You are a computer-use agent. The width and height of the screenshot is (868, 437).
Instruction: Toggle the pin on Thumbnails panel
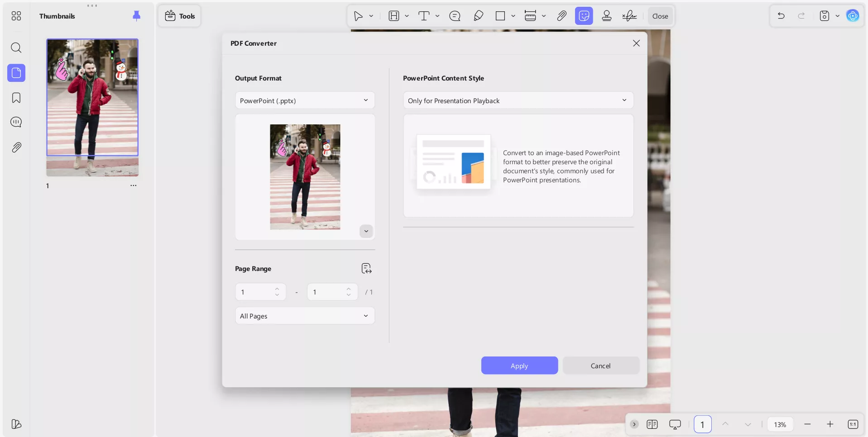[136, 16]
